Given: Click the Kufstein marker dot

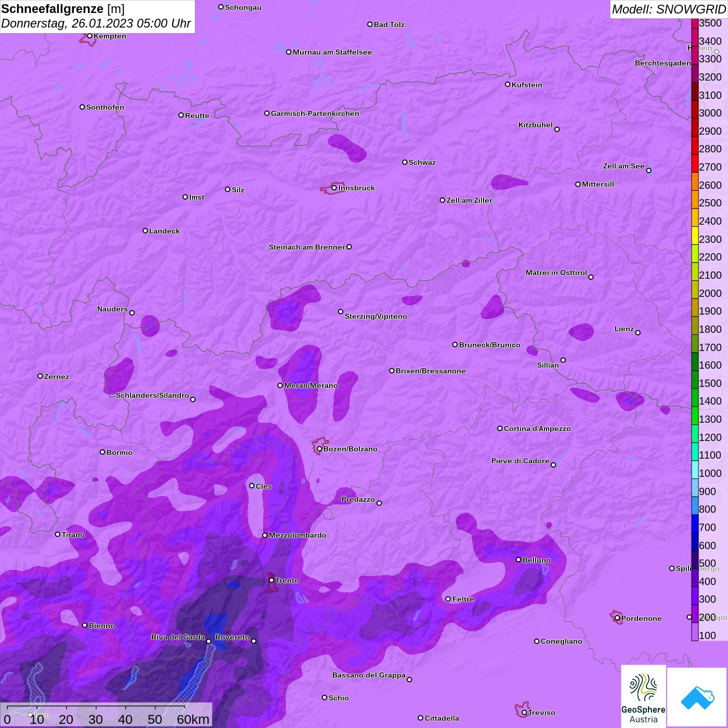Looking at the screenshot, I should pos(508,84).
